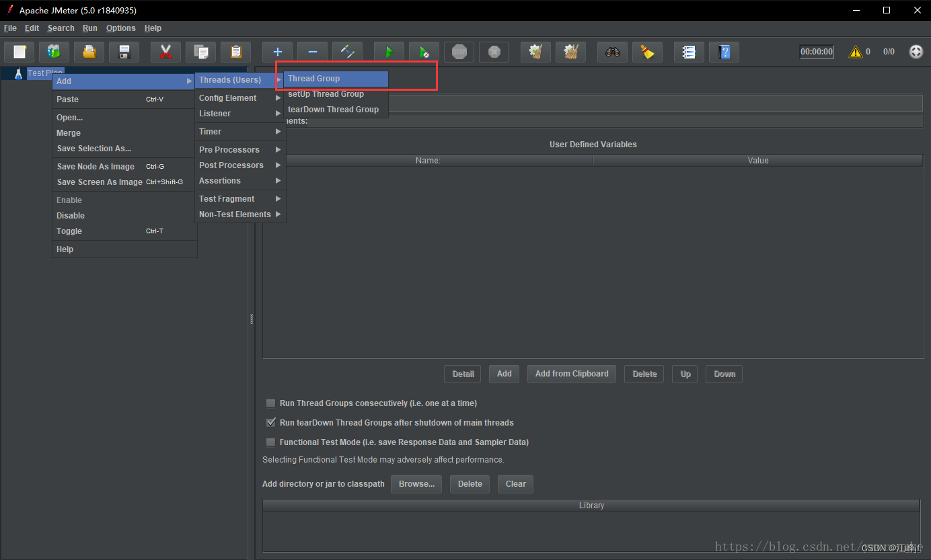Expand the Add submenu entry

pyautogui.click(x=124, y=81)
